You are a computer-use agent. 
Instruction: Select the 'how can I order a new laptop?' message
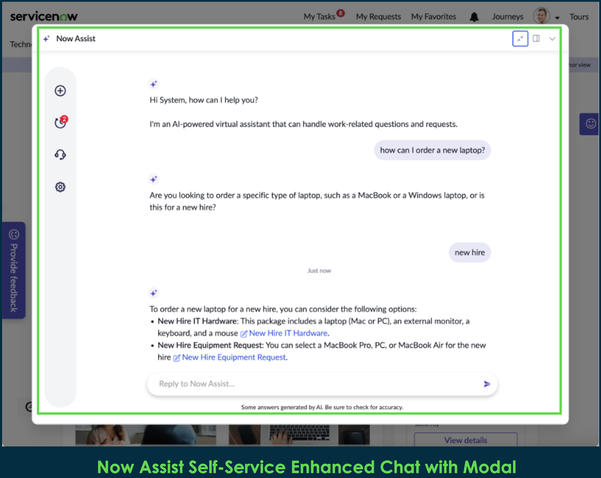tap(432, 150)
